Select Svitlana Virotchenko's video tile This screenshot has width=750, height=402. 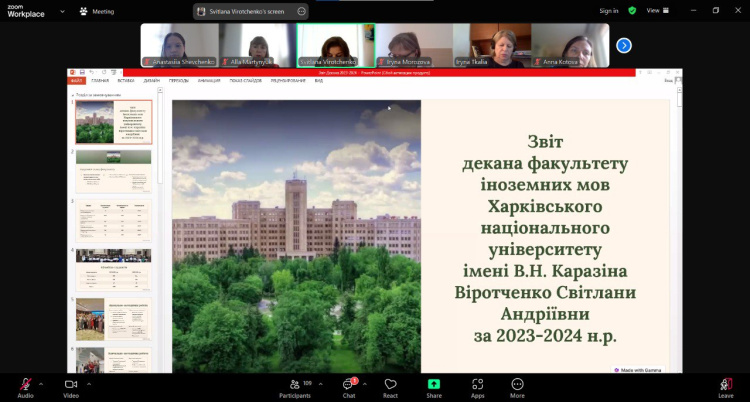tap(336, 45)
